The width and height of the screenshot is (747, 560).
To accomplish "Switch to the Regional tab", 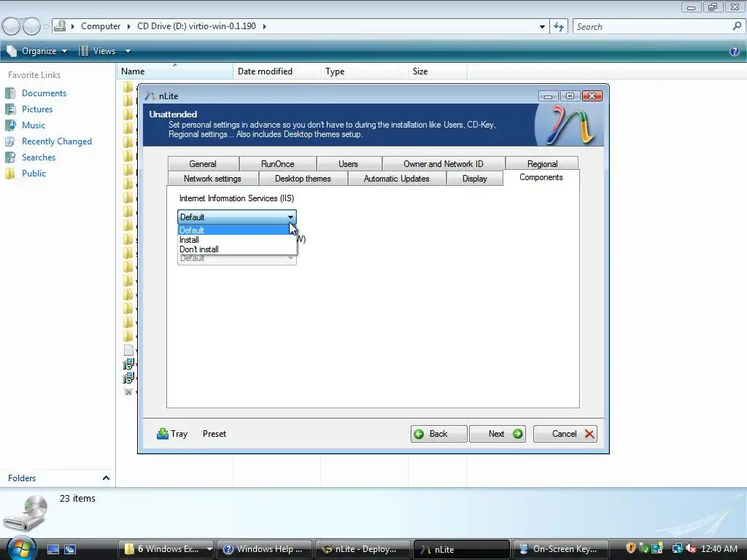I will (x=542, y=164).
